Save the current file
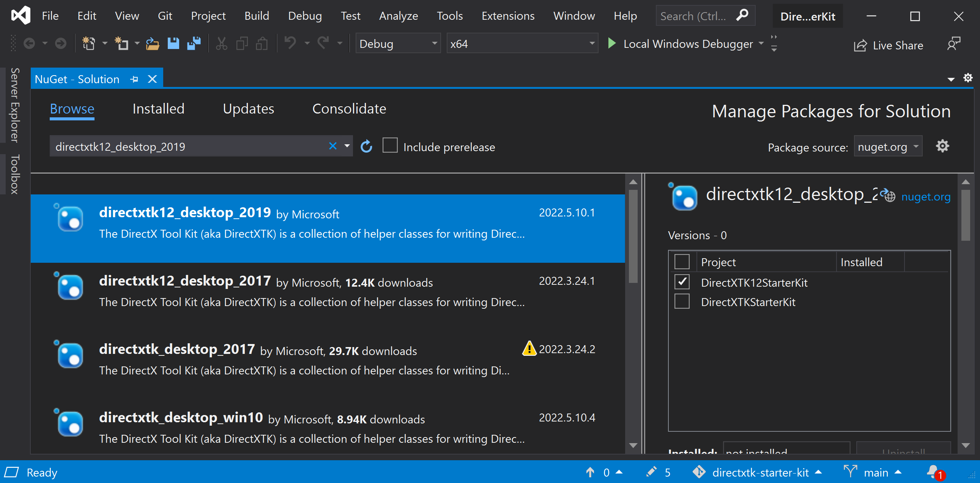Image resolution: width=980 pixels, height=483 pixels. coord(173,44)
